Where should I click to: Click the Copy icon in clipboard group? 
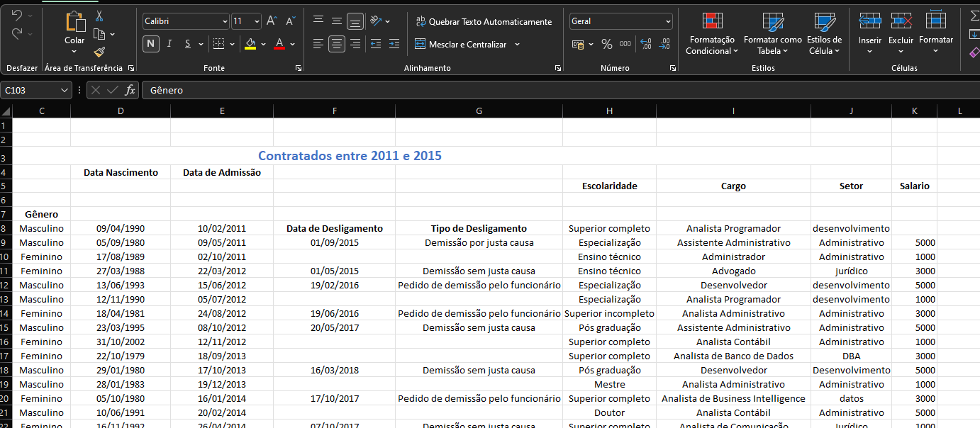pos(99,33)
